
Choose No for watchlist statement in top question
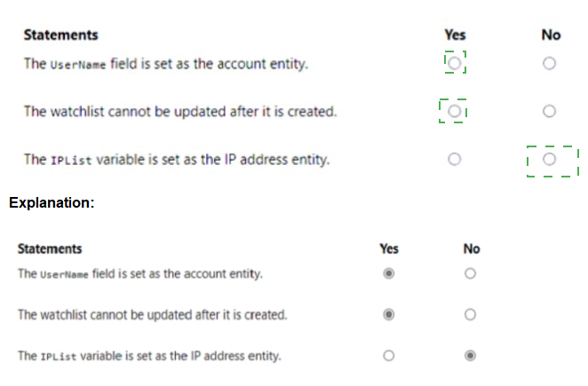pyautogui.click(x=550, y=111)
